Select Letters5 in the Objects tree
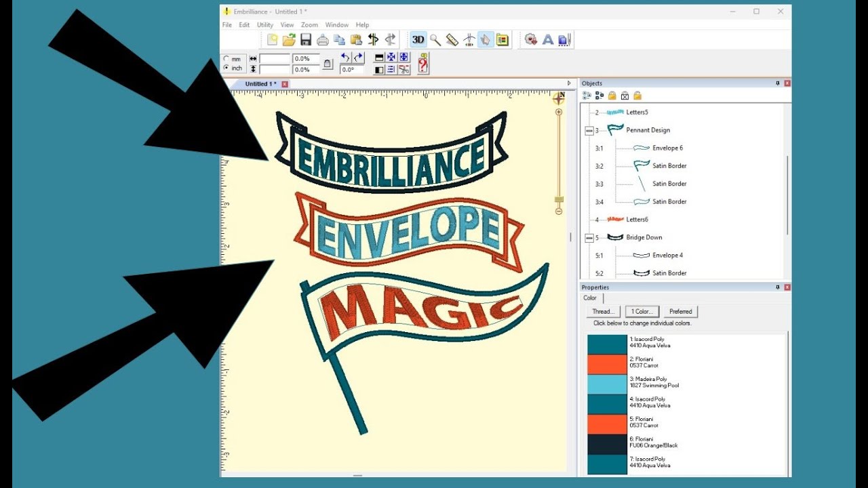Image resolution: width=868 pixels, height=488 pixels. tap(637, 112)
